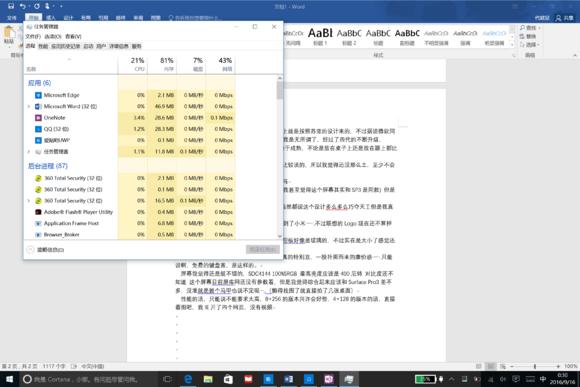The height and width of the screenshot is (387, 580).
Task: Open Task Manager 查看(V) menu
Action: [73, 36]
